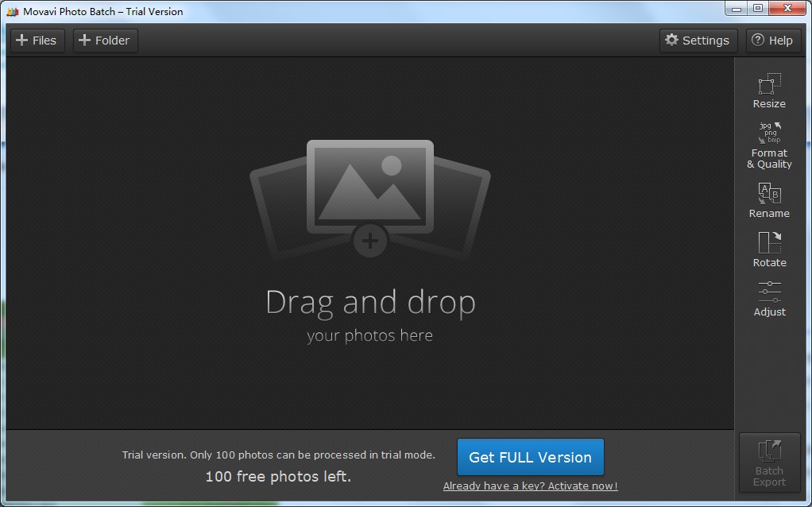The height and width of the screenshot is (507, 812).
Task: Click the Batch Export button
Action: [x=769, y=463]
